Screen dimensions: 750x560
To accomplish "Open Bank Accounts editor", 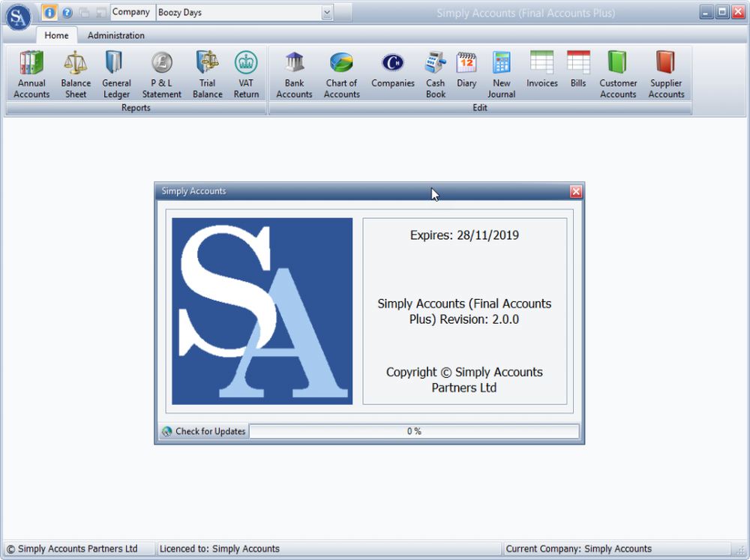I will pyautogui.click(x=294, y=74).
